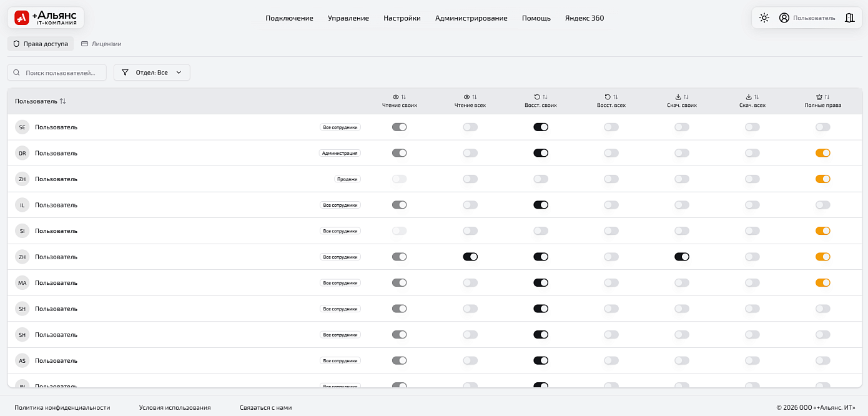Click the logout door icon

coord(849,18)
